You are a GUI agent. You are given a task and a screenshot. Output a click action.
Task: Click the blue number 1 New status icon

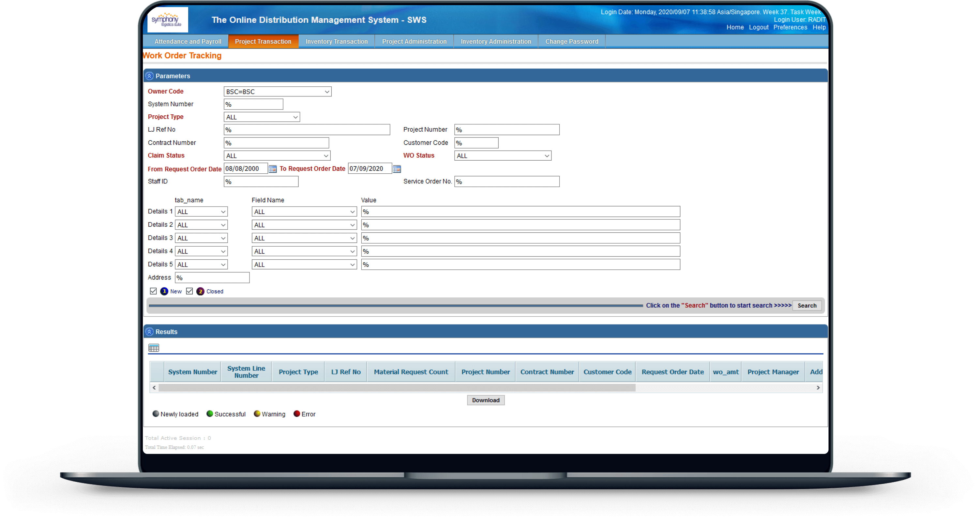pos(164,292)
